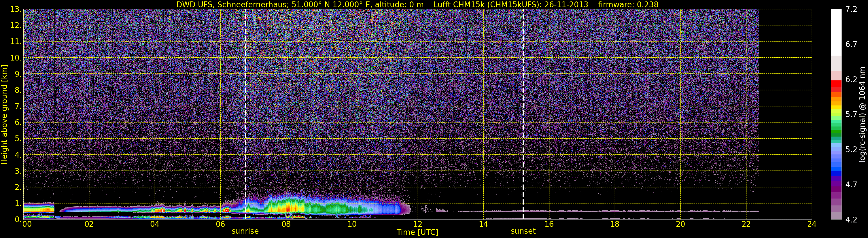Click the '5.' height axis tick label
Image resolution: width=868 pixels, height=238 pixels.
tap(18, 139)
